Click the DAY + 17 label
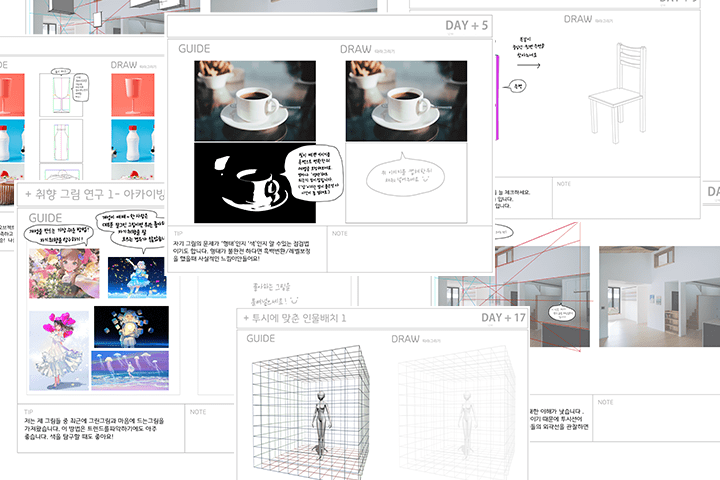 [503, 318]
